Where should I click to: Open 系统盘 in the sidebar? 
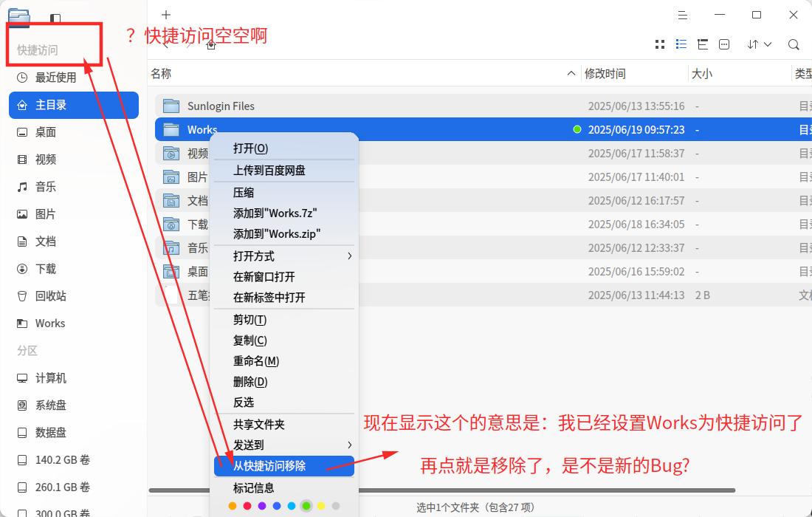click(74, 405)
